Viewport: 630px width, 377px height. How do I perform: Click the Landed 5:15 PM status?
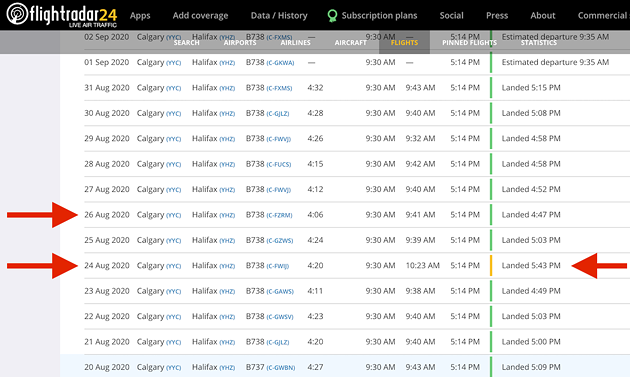point(531,88)
